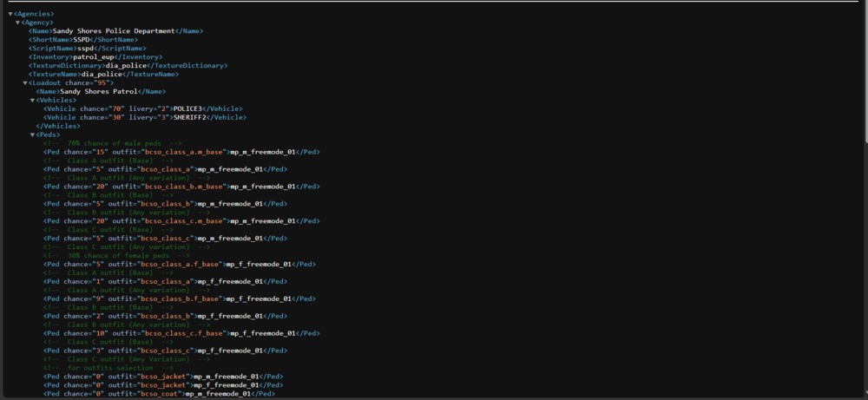Click the male Ped line with chance="5" bcso_class_c
Screen dimensions: 868x400
pyautogui.click(x=165, y=239)
